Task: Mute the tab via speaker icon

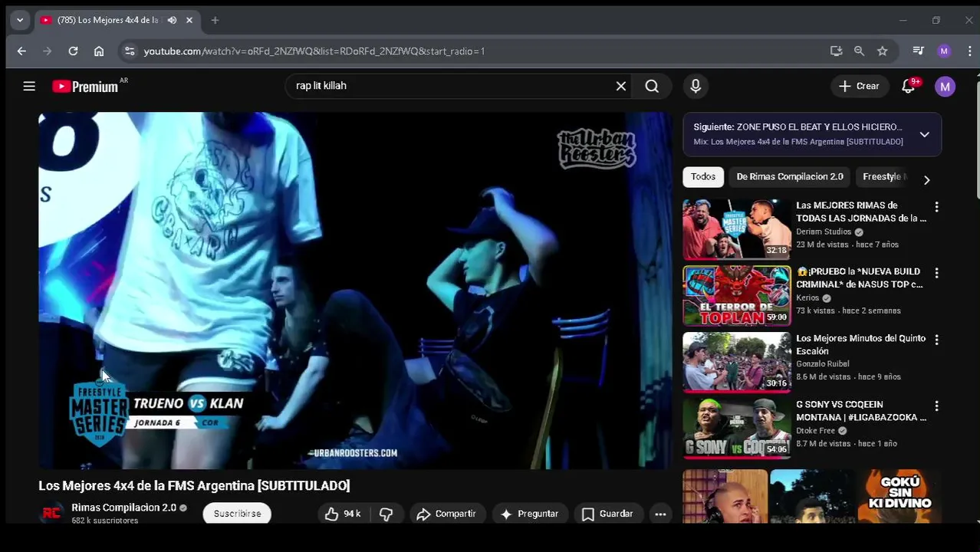Action: [x=172, y=20]
